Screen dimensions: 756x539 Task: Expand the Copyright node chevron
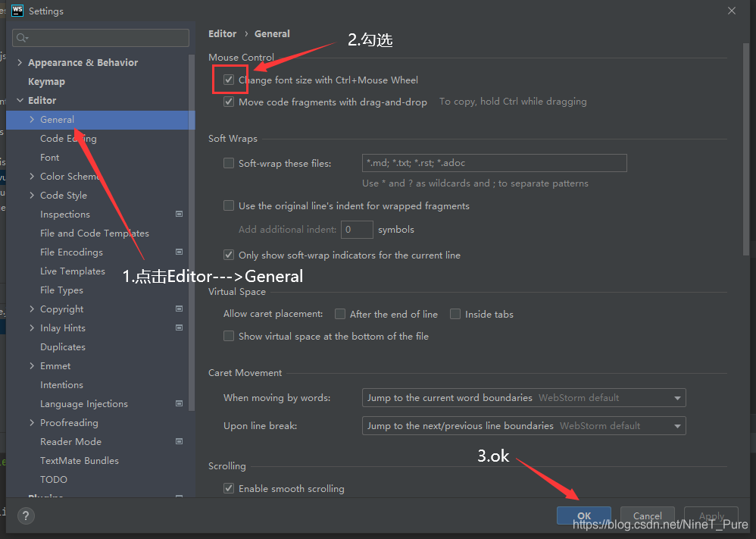click(32, 309)
